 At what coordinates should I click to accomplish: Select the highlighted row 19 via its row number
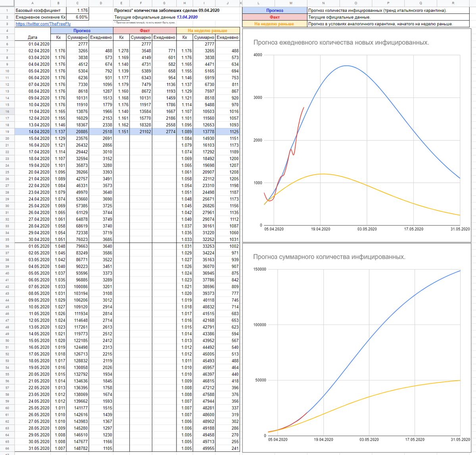tap(7, 132)
